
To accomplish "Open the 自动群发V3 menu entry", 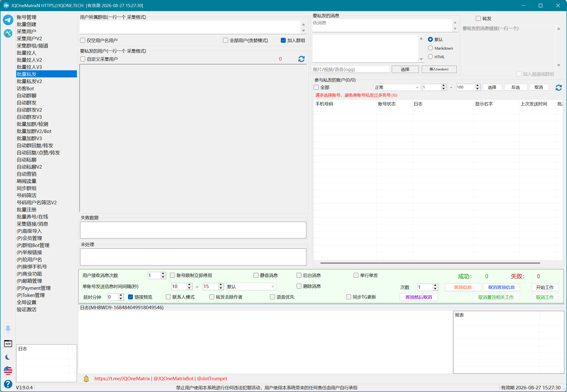I will pyautogui.click(x=29, y=117).
